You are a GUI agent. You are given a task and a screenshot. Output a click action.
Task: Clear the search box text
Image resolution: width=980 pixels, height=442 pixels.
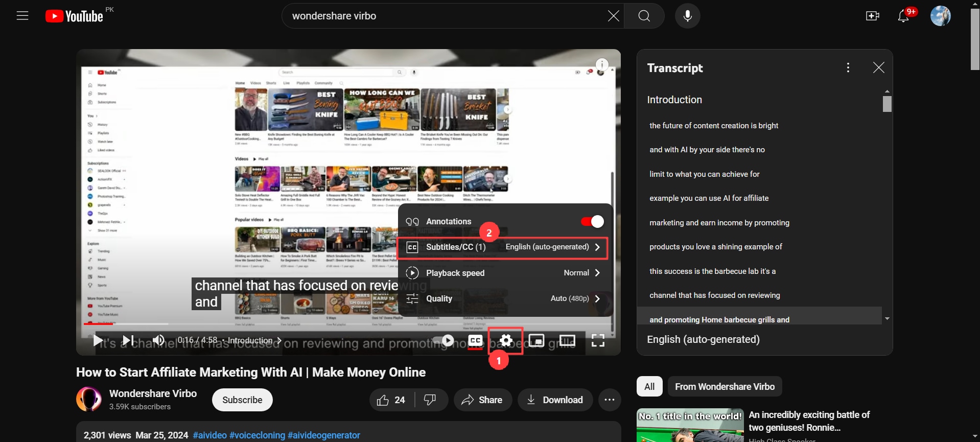click(613, 16)
